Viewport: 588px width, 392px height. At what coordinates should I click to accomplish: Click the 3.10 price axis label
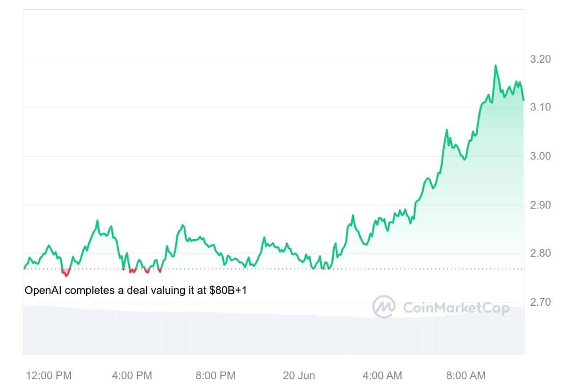[541, 107]
